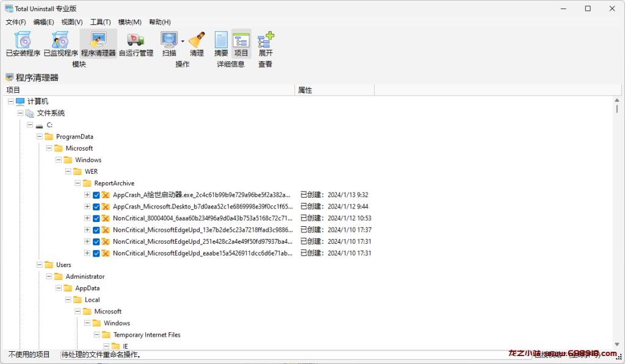Open the 编辑(E) menu
This screenshot has height=364, width=625.
pyautogui.click(x=43, y=22)
